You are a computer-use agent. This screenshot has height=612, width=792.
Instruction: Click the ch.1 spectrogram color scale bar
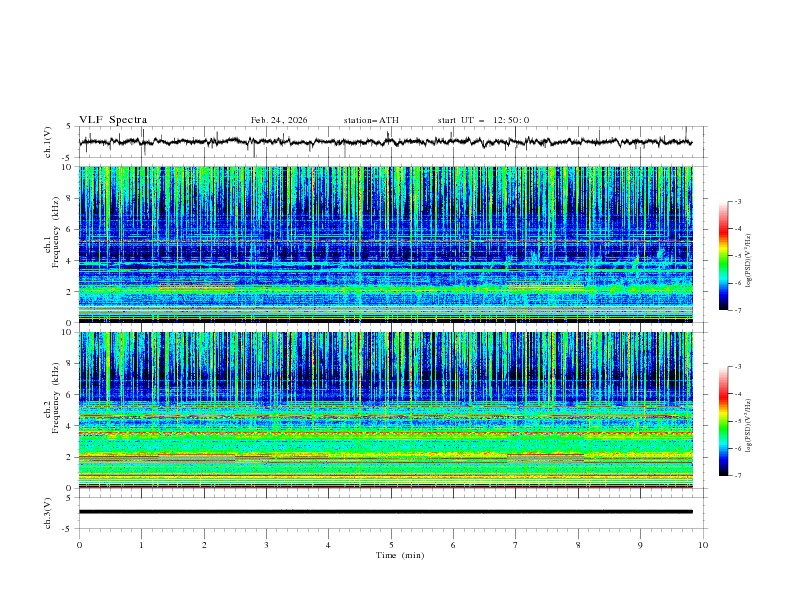coord(724,256)
